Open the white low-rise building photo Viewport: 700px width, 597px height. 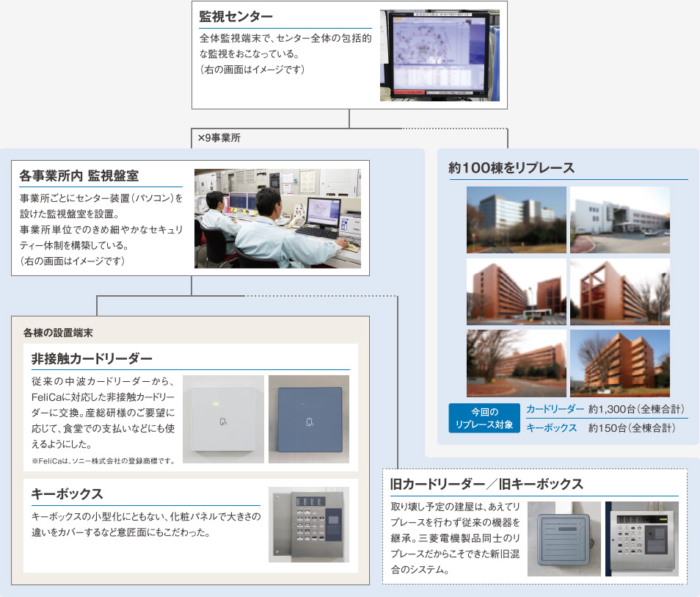pos(619,220)
